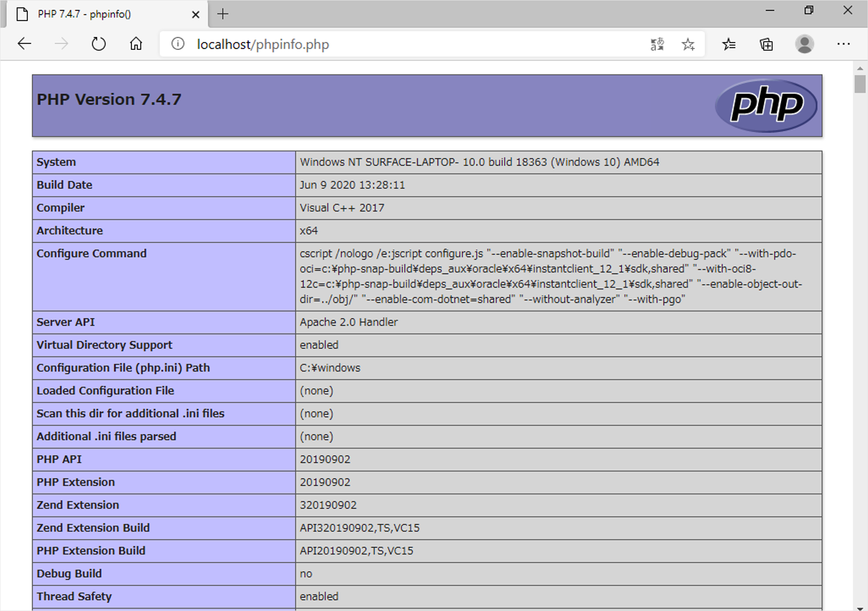
Task: Click the cscript configure command value
Action: click(550, 277)
